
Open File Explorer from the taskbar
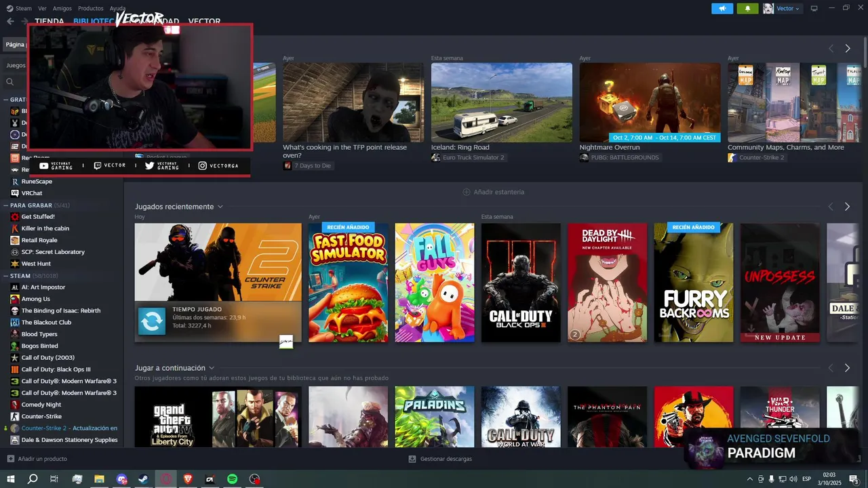[99, 479]
